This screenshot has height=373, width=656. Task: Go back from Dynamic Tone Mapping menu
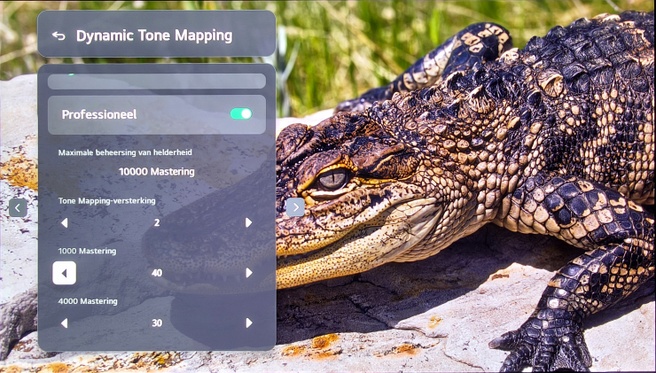click(59, 36)
